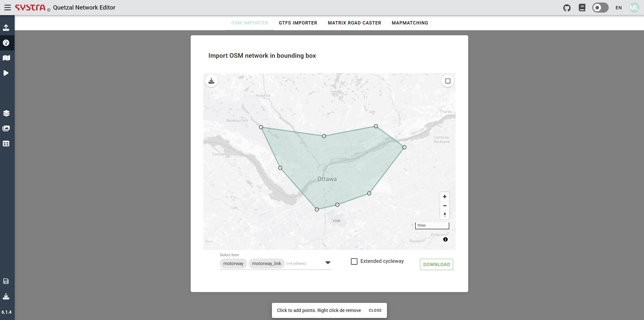Open the table results sidebar icon
Screen dimensions: 644x320
click(x=6, y=144)
